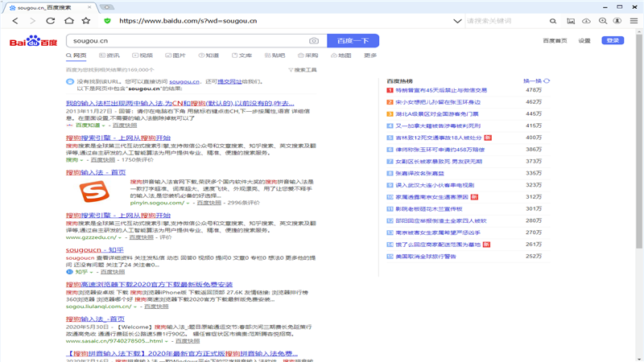This screenshot has width=644, height=362.
Task: Click the browser back arrow
Action: click(x=14, y=21)
